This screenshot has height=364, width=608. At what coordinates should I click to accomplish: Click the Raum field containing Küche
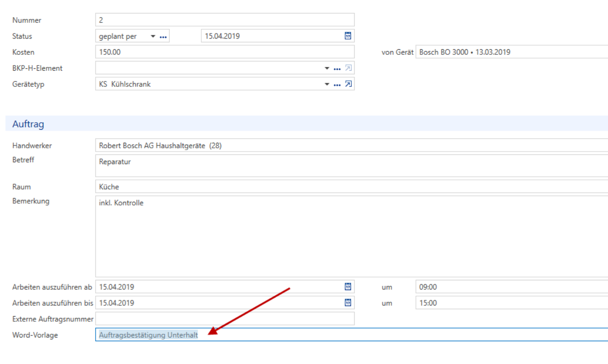point(351,187)
